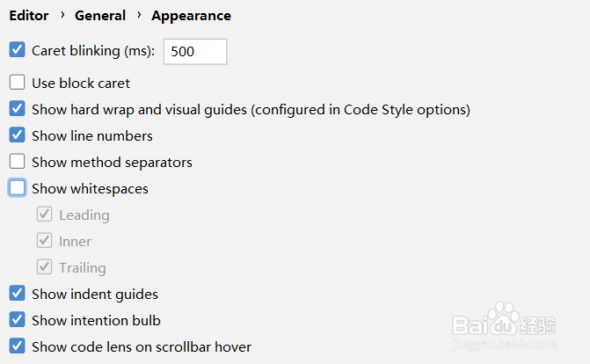
Task: Toggle the Leading whitespace checkbox
Action: [x=45, y=215]
